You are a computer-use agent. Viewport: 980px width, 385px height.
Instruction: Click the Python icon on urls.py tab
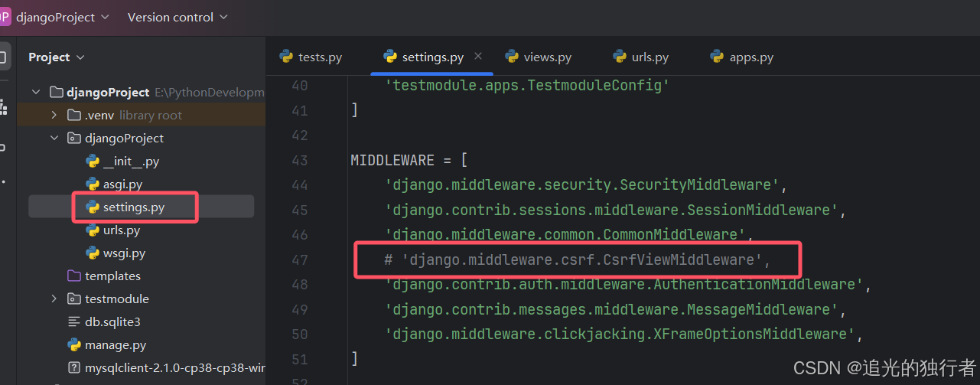coord(620,57)
